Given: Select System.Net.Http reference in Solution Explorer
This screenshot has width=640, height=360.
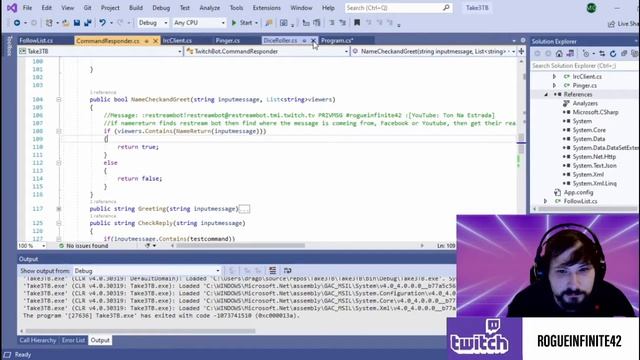Looking at the screenshot, I should click(594, 157).
